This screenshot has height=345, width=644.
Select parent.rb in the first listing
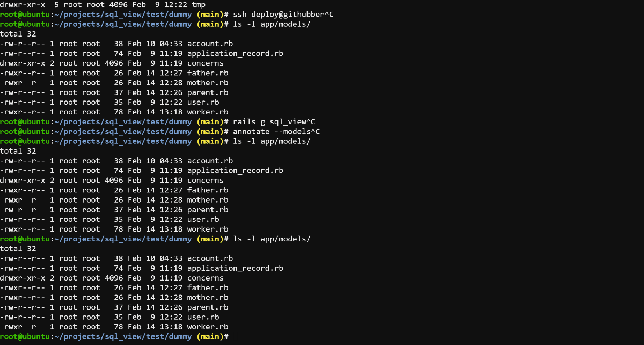click(x=208, y=92)
